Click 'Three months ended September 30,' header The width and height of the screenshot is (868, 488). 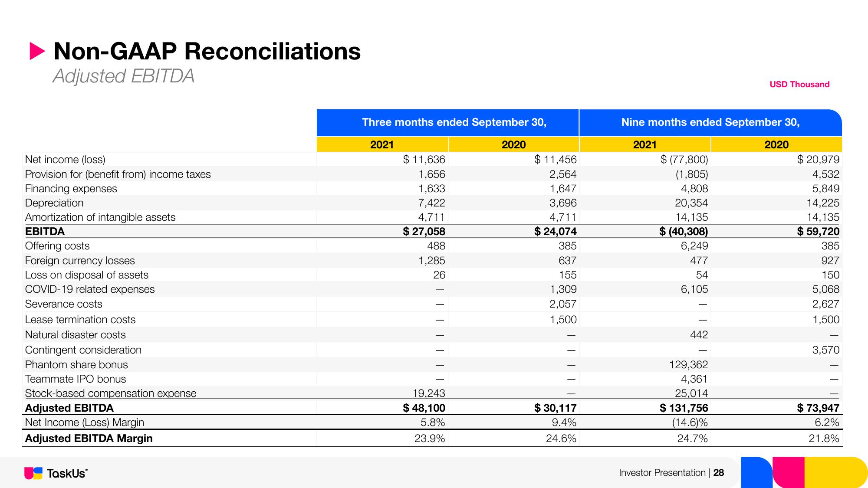[454, 122]
